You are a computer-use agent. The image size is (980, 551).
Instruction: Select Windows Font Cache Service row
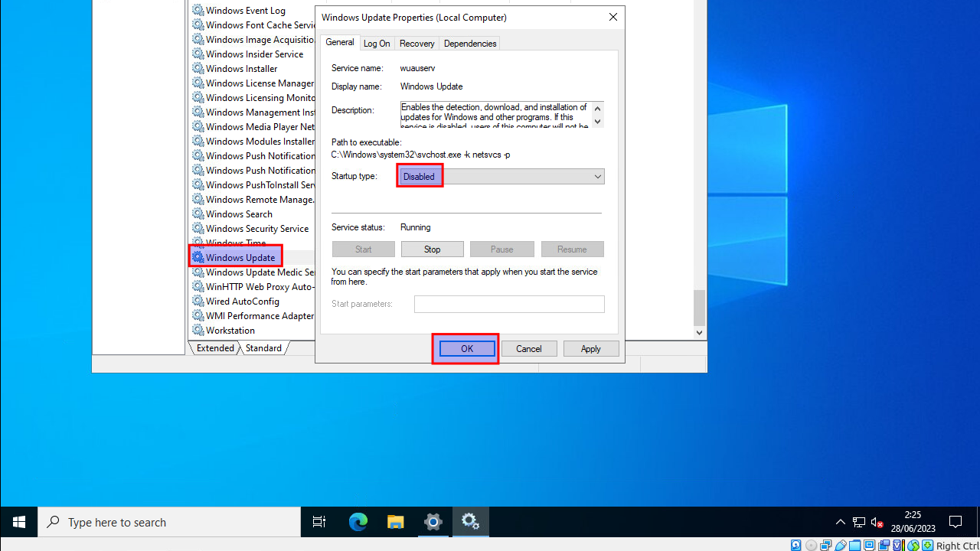pyautogui.click(x=253, y=25)
